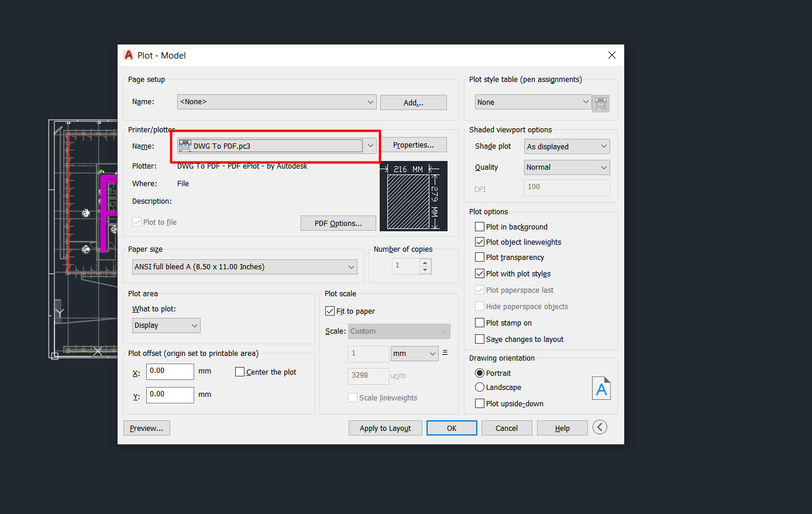Enable Plot in background checkbox
Image resolution: width=812 pixels, height=514 pixels.
tap(480, 227)
